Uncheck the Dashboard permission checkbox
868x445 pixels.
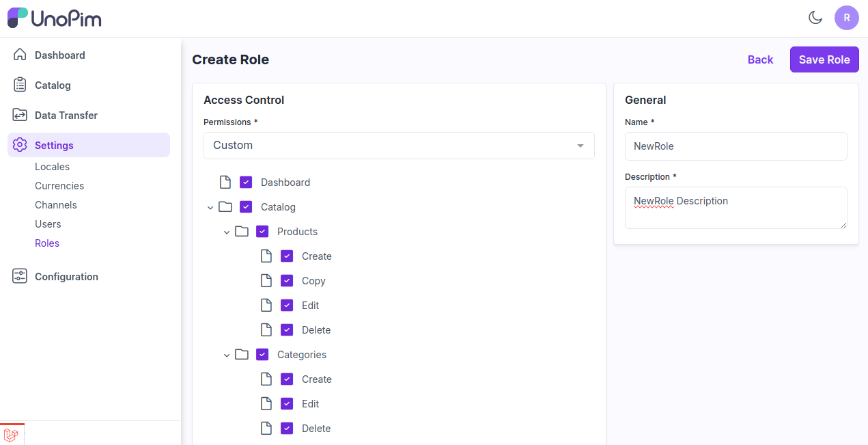click(246, 183)
